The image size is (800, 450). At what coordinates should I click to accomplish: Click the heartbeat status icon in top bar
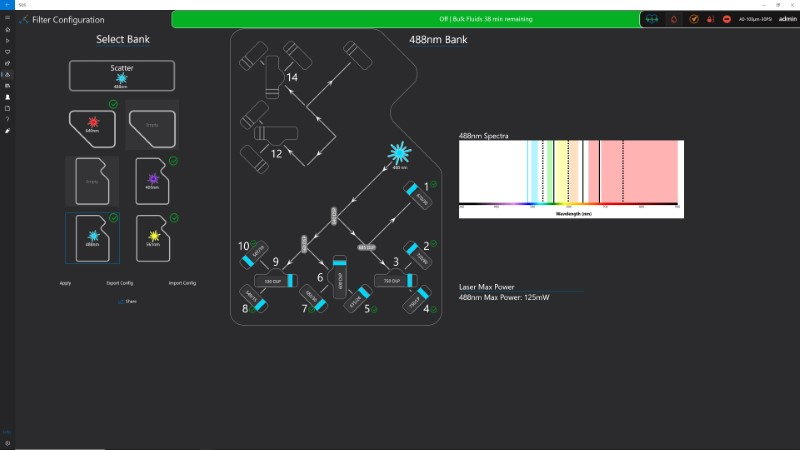coord(652,19)
